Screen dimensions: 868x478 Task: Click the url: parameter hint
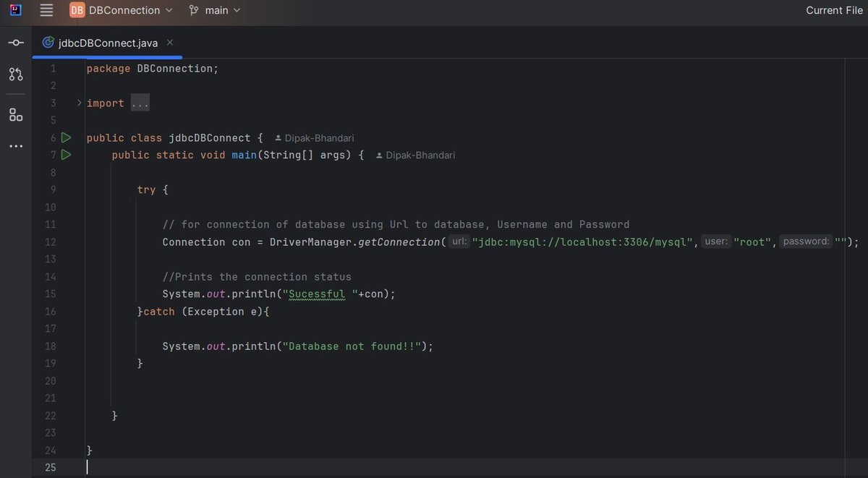(x=459, y=242)
